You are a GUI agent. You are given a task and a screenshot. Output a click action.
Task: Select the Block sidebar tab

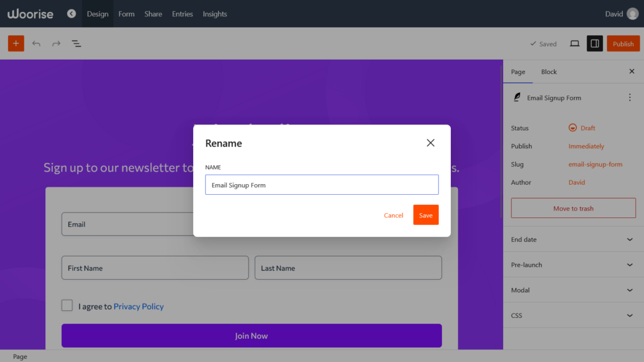[548, 72]
